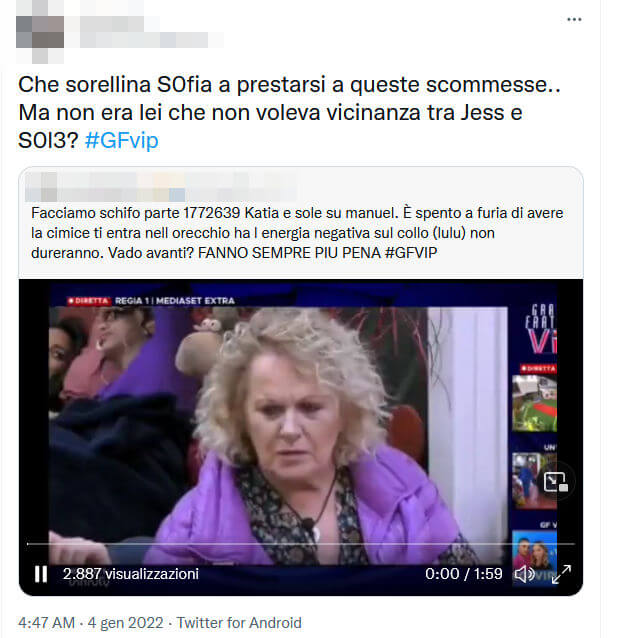This screenshot has height=638, width=618.
Task: Click the 'Twitter for Android' source link
Action: pos(239,623)
